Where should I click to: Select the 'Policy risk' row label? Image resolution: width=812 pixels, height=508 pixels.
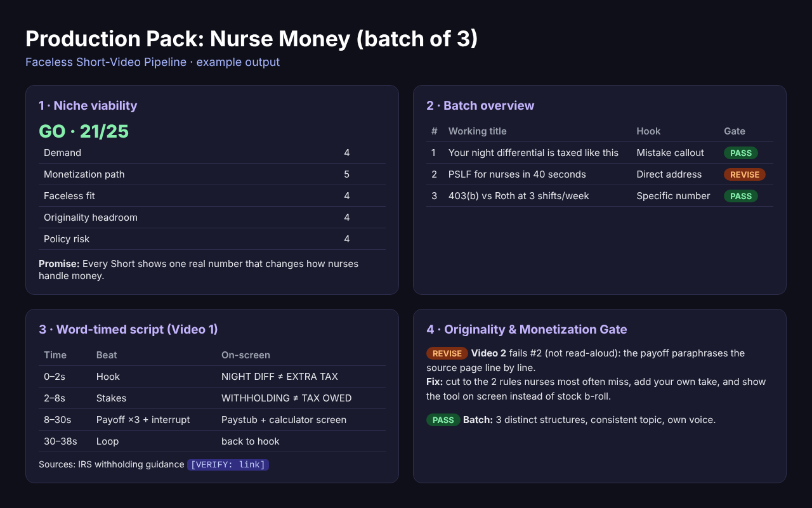[x=67, y=239]
